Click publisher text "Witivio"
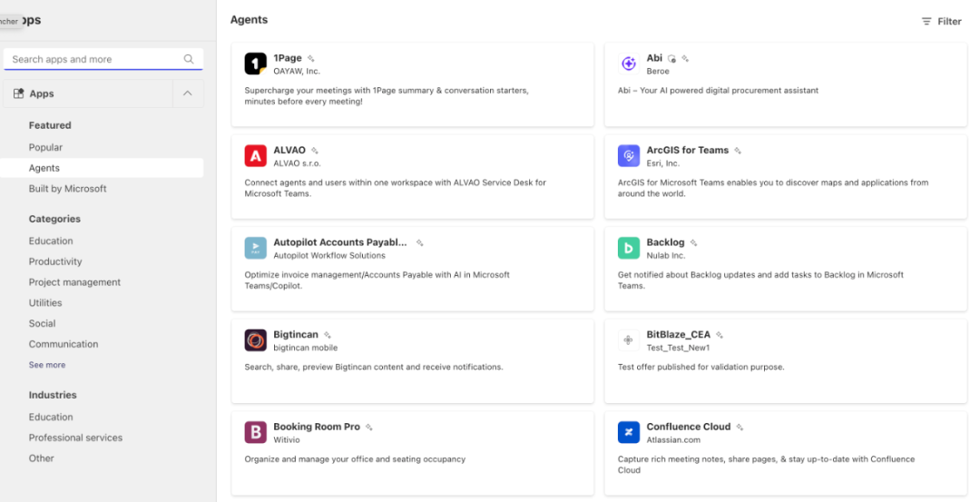The height and width of the screenshot is (502, 980). [286, 440]
